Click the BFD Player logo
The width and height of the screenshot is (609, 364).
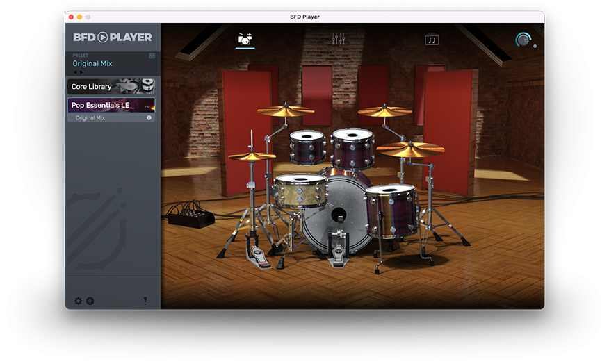(x=113, y=38)
